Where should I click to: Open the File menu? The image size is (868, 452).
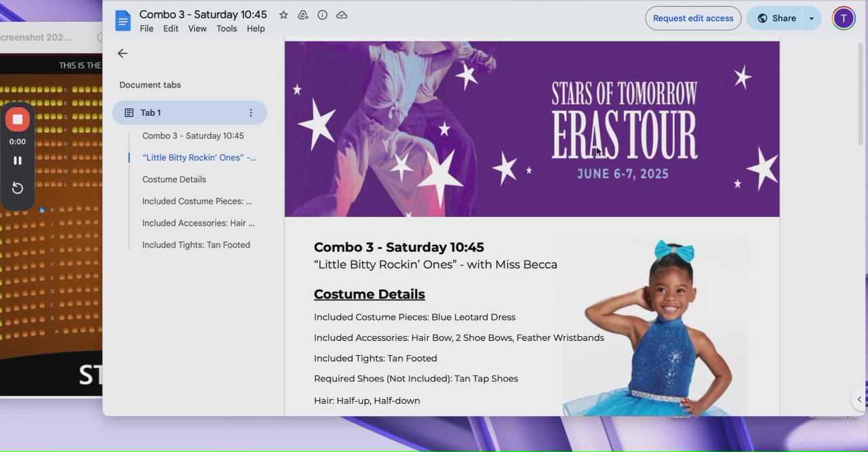[x=146, y=28]
